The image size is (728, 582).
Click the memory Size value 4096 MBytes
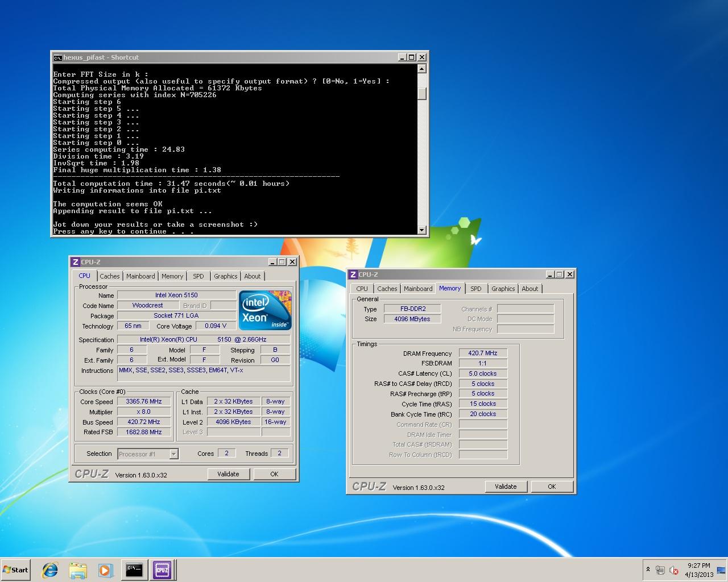click(x=413, y=319)
